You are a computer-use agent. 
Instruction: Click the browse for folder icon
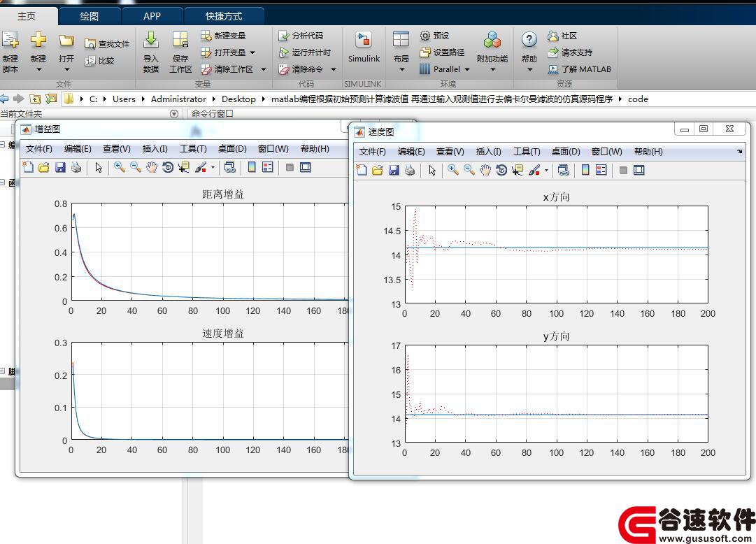pyautogui.click(x=50, y=99)
